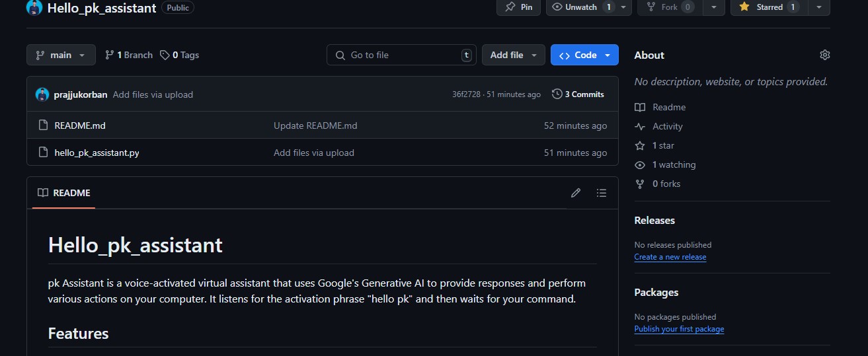Click the pencil icon to edit README
This screenshot has height=356, width=868.
click(576, 193)
